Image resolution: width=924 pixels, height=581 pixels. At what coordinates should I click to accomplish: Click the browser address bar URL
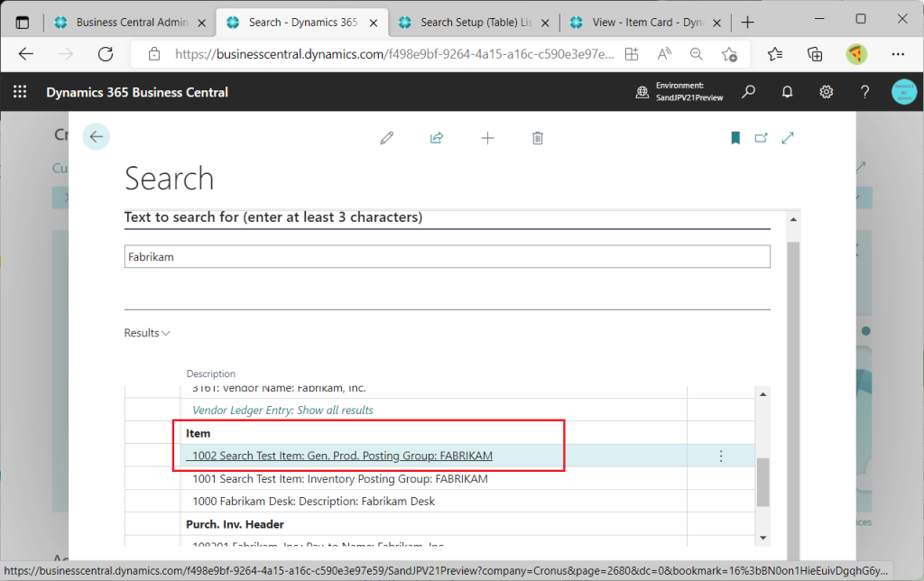point(394,54)
